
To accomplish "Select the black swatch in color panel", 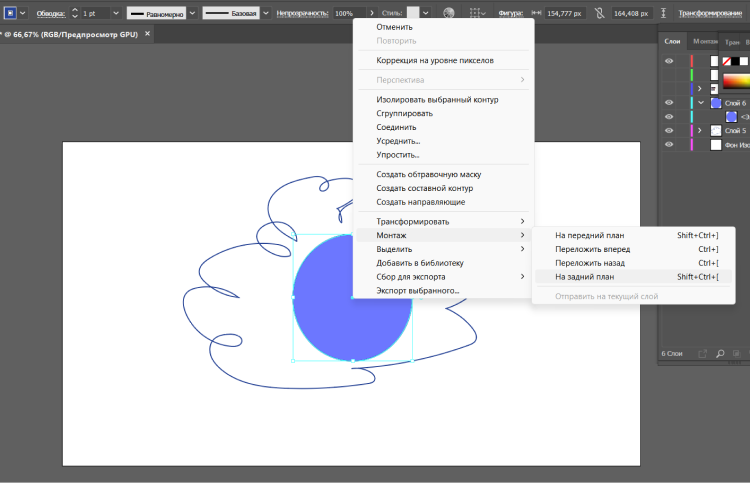I will point(735,61).
